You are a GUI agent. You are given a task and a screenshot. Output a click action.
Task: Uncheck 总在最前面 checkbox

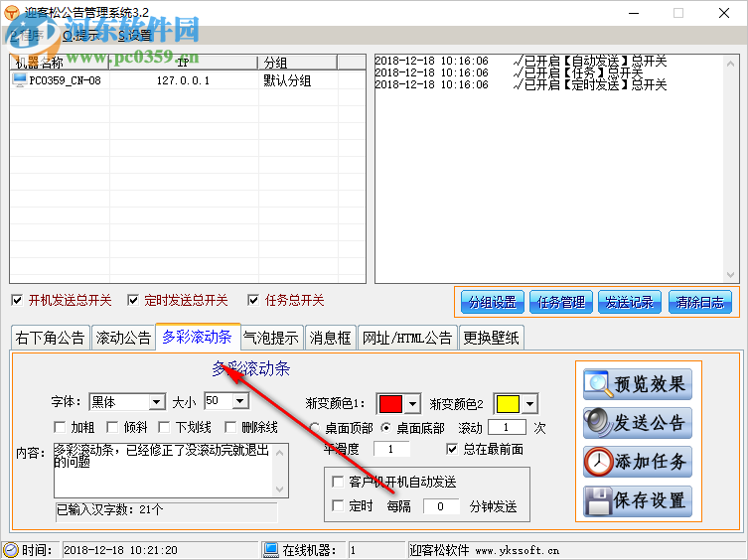click(452, 449)
